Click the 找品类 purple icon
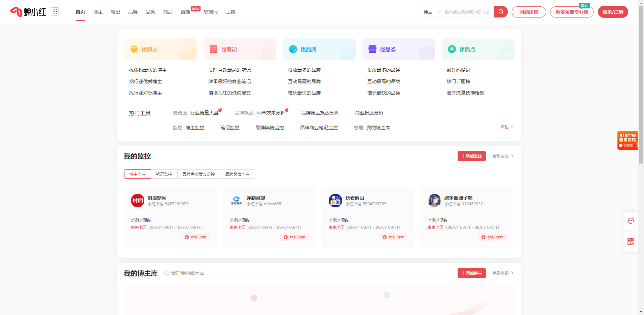This screenshot has height=315, width=644. point(372,49)
